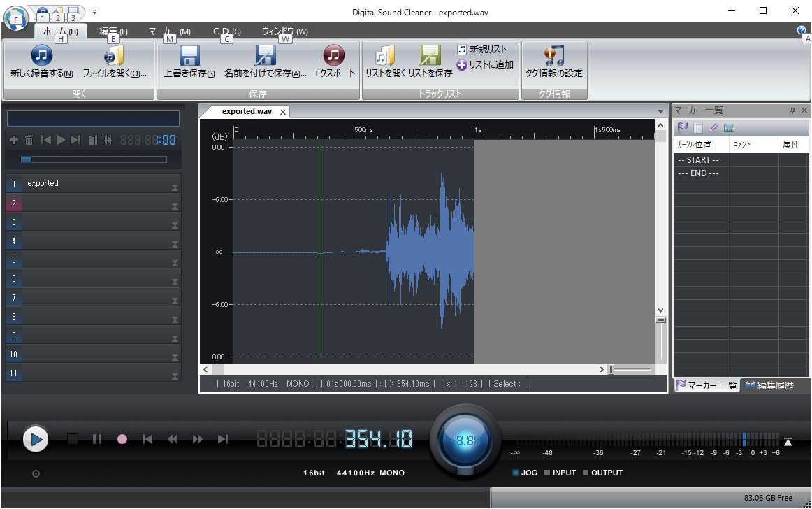Image resolution: width=812 pixels, height=509 pixels.
Task: Click the track list playback progress bar
Action: click(x=94, y=159)
